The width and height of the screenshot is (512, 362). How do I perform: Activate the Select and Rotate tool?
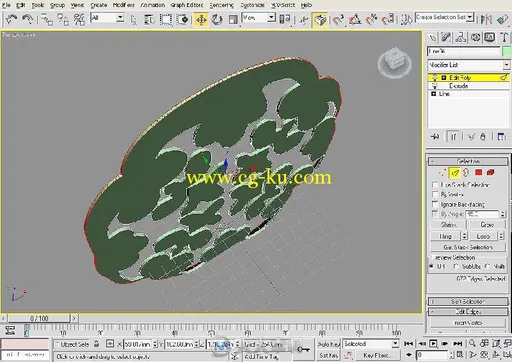[217, 20]
